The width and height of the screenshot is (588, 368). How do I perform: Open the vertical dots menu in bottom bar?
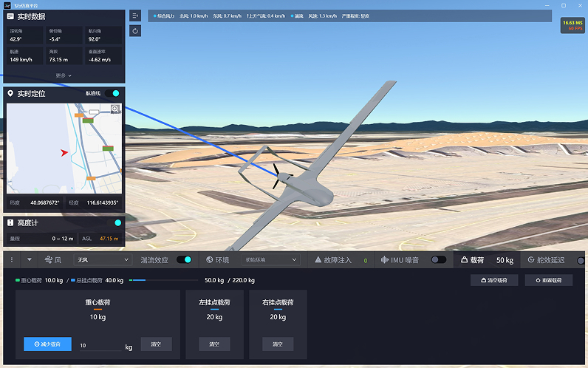[x=12, y=259]
